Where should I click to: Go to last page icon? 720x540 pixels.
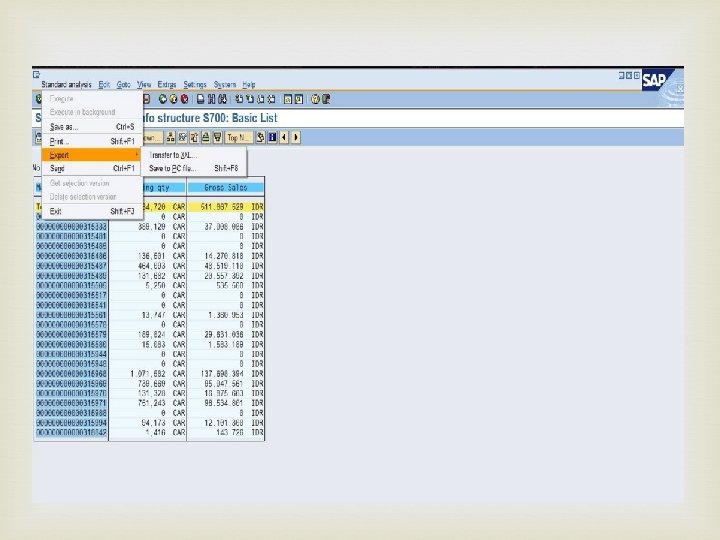pos(272,99)
